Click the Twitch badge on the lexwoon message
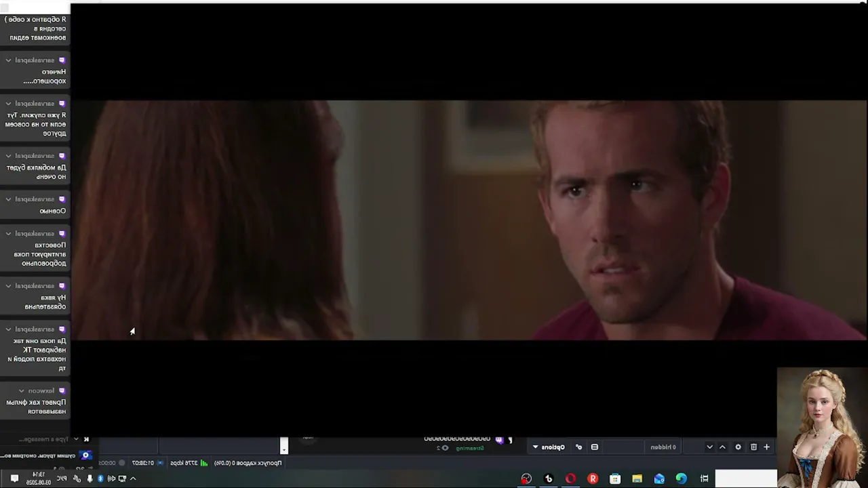 62,391
